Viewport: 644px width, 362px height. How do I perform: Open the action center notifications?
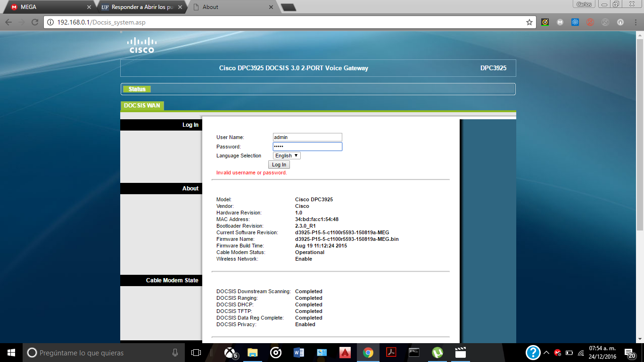pyautogui.click(x=629, y=353)
